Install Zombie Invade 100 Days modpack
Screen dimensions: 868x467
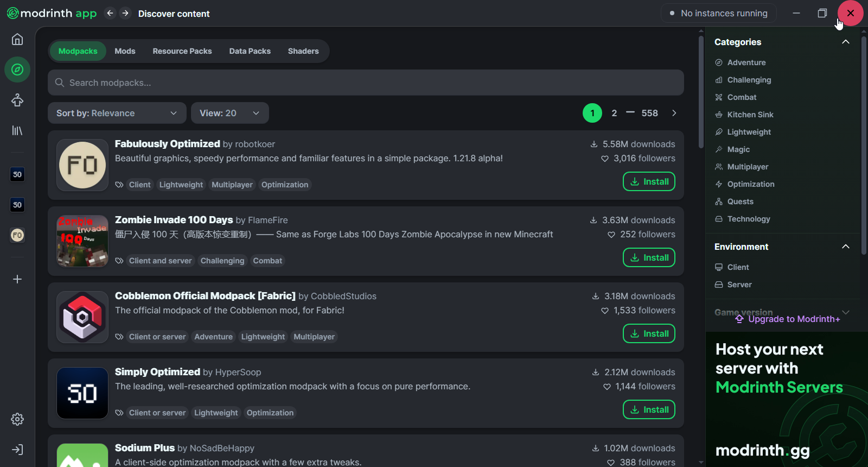pos(649,257)
